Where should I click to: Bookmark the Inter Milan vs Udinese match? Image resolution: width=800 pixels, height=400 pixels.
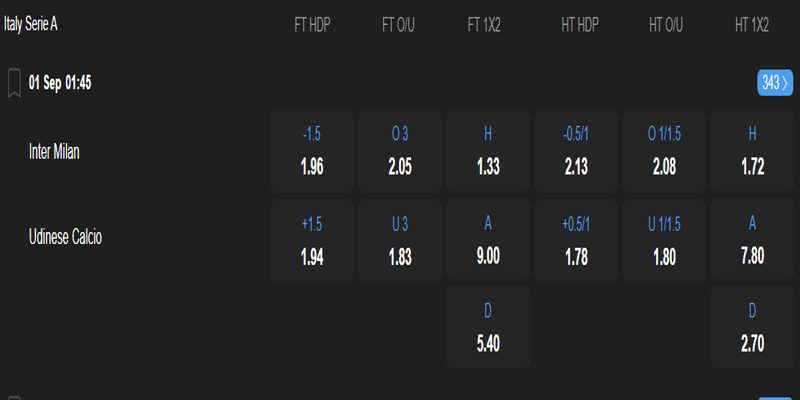14,83
